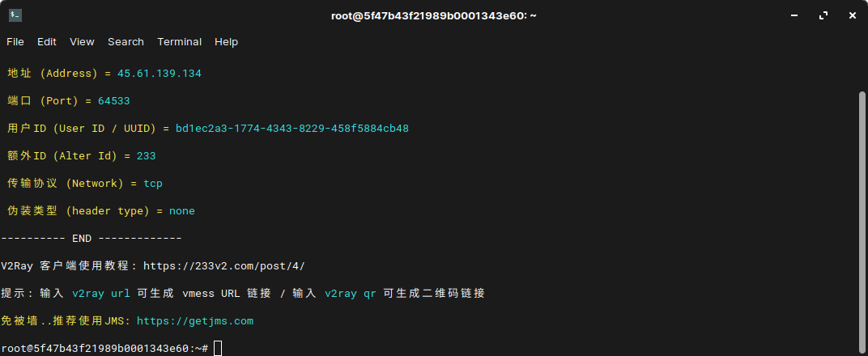This screenshot has width=868, height=356.
Task: Click the terminal icon in title bar
Action: [15, 15]
